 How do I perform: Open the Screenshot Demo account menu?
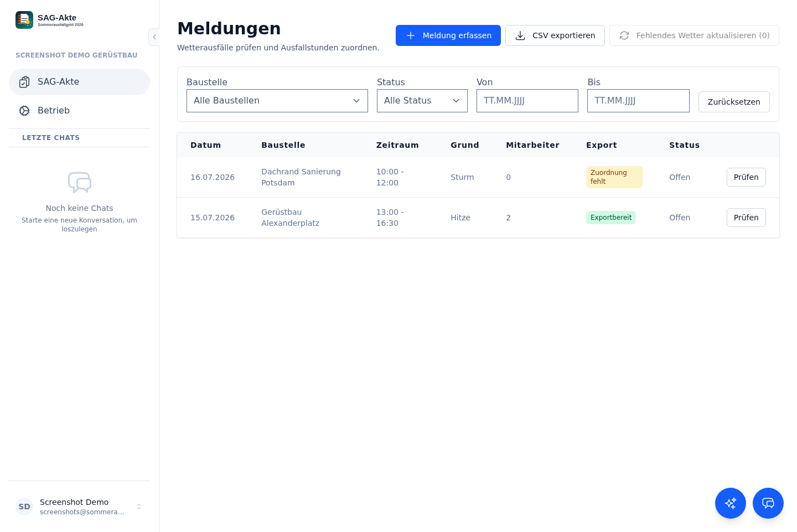(x=79, y=507)
